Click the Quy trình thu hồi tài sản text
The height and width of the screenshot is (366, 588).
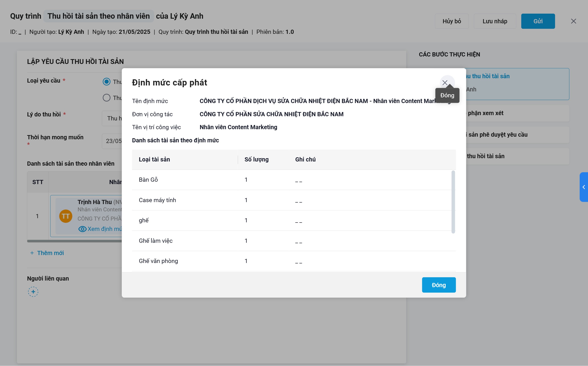(216, 32)
